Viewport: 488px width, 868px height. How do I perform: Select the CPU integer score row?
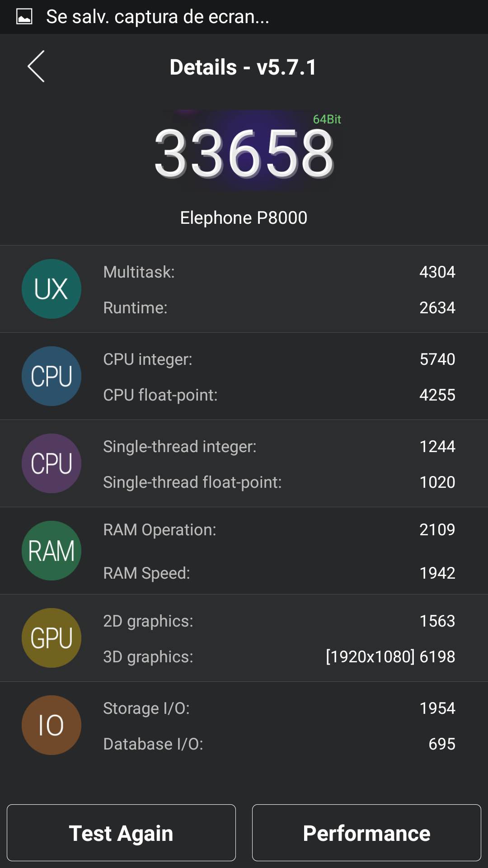[279, 359]
